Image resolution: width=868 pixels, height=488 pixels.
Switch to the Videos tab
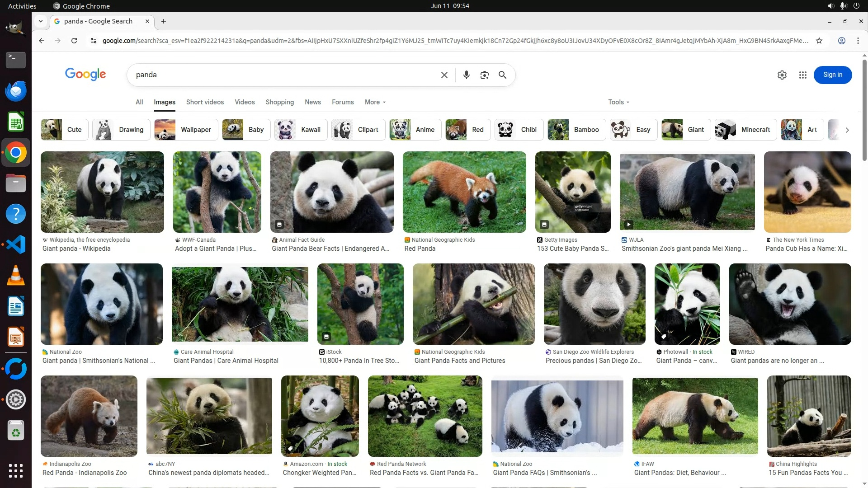click(x=245, y=102)
